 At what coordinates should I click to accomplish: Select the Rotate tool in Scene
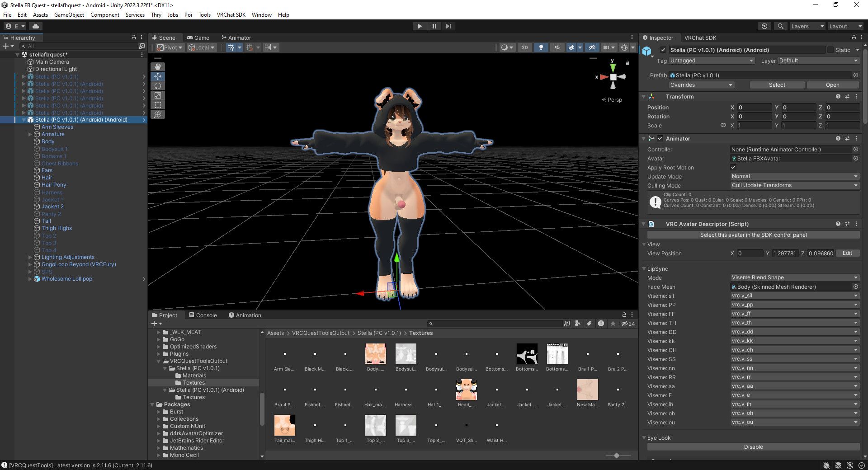(x=157, y=86)
